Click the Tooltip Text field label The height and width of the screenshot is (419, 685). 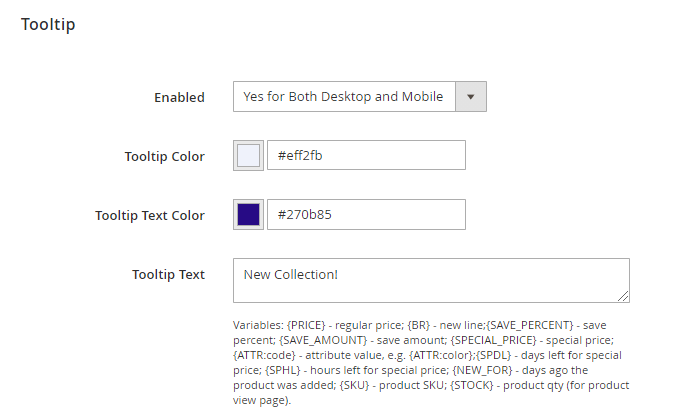(168, 274)
